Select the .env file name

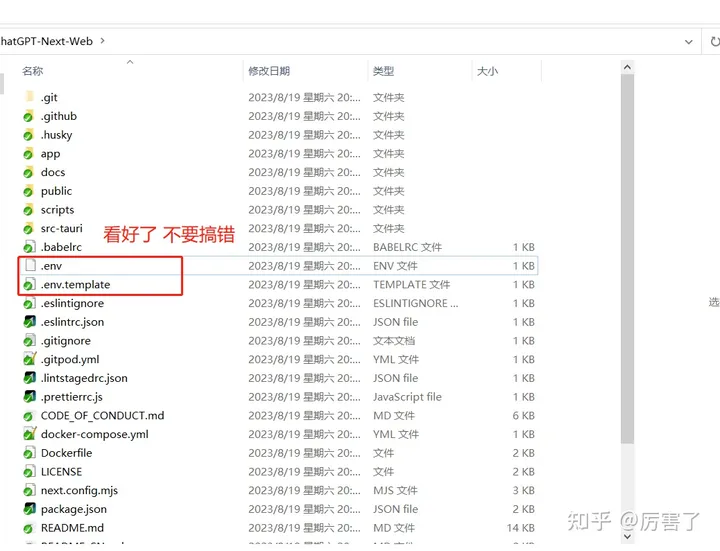[51, 266]
